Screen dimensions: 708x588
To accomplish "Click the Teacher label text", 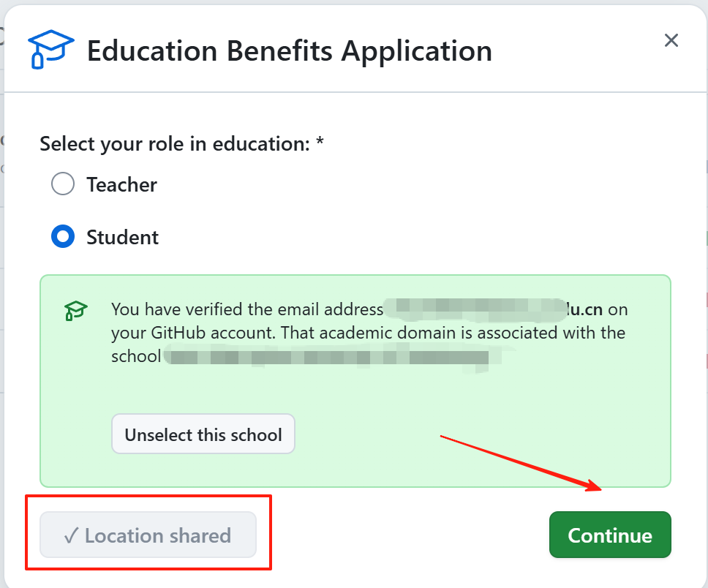I will coord(121,184).
